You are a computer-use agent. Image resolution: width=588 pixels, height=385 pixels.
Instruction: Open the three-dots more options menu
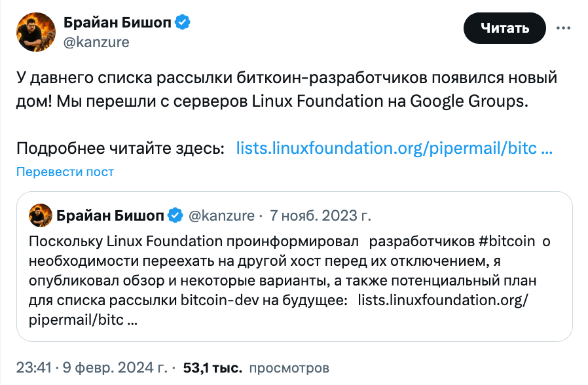point(563,28)
